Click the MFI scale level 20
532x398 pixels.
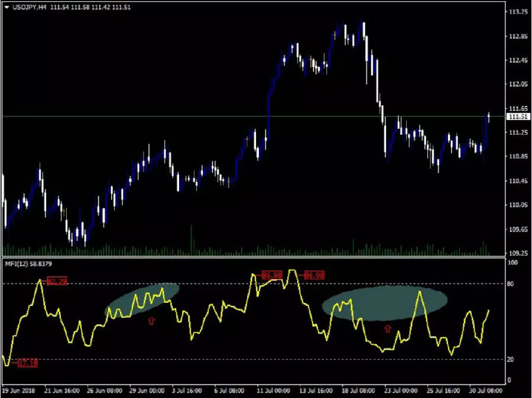(511, 360)
